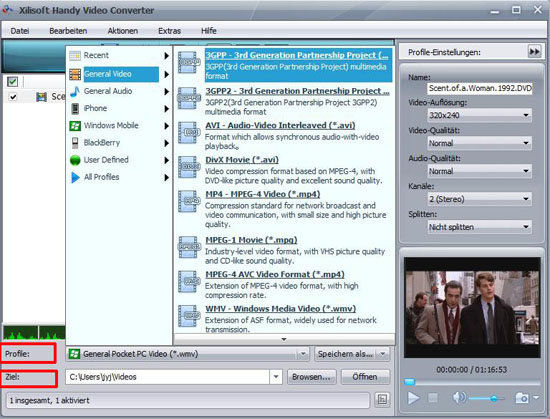Open the log icon beside the status bar
The height and width of the screenshot is (419, 550).
pos(382,400)
